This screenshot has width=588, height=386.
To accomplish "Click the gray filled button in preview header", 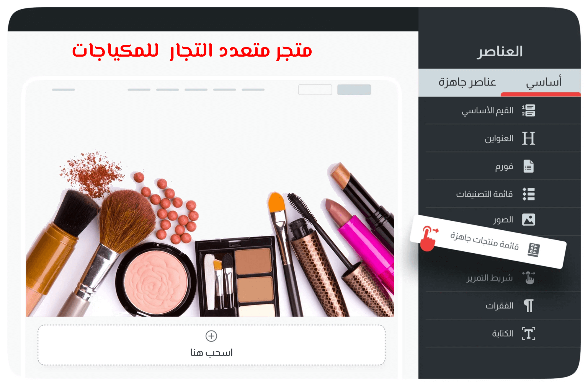I will pyautogui.click(x=354, y=90).
